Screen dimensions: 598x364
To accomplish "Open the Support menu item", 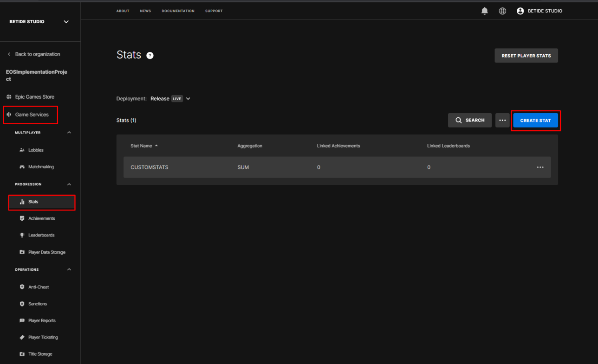I will click(214, 11).
